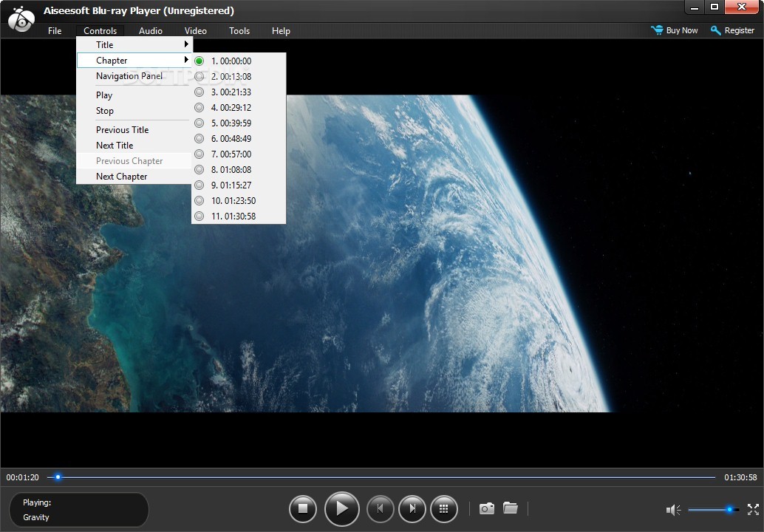Click the Register link
The height and width of the screenshot is (532, 764).
(739, 30)
